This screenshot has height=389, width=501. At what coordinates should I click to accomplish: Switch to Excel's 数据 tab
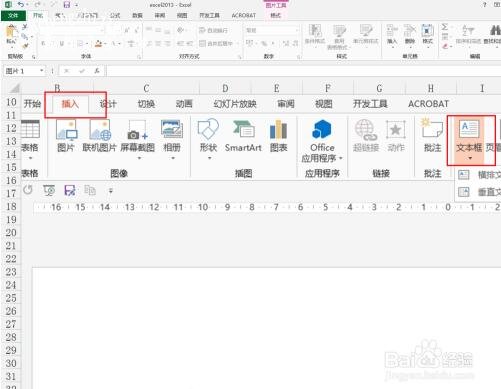tap(137, 16)
